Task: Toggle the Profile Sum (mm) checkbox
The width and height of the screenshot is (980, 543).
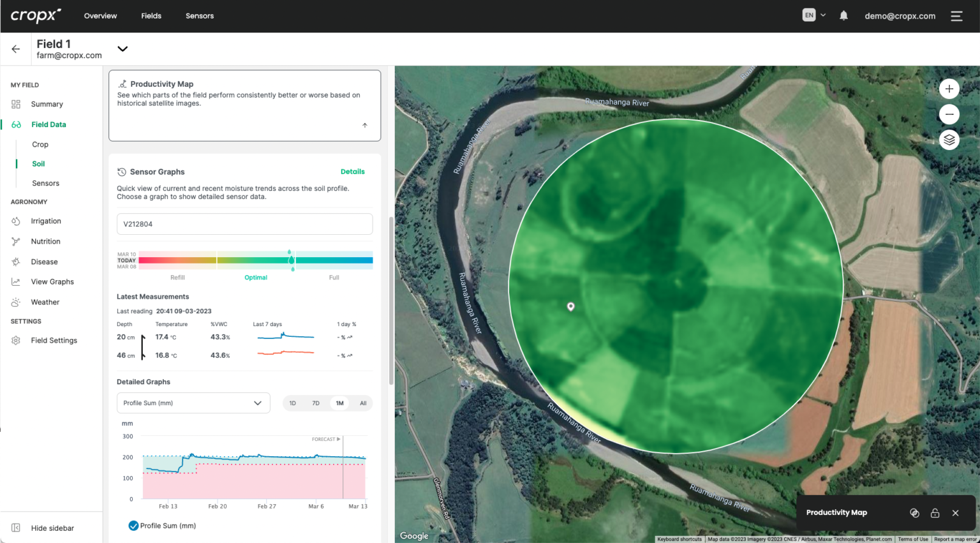Action: tap(133, 525)
